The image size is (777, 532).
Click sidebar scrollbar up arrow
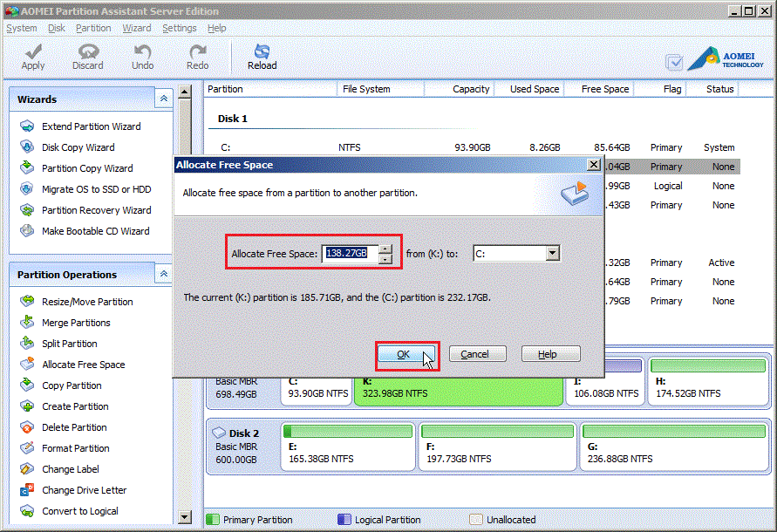click(x=184, y=92)
